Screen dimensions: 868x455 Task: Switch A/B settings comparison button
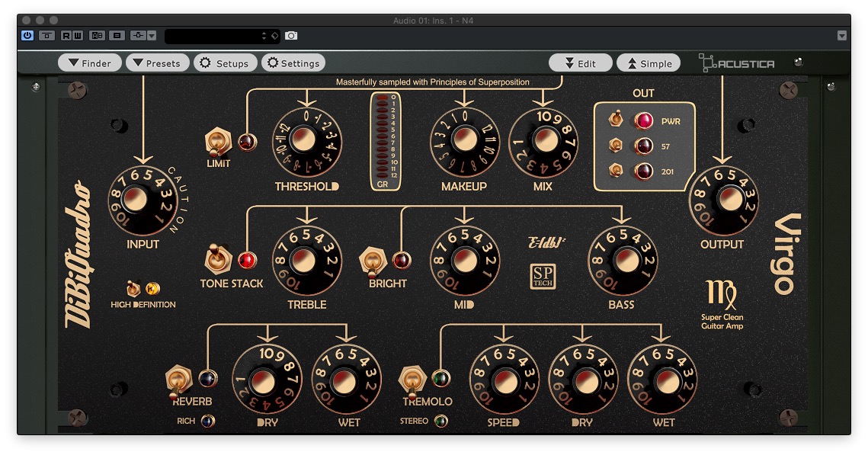pos(97,35)
